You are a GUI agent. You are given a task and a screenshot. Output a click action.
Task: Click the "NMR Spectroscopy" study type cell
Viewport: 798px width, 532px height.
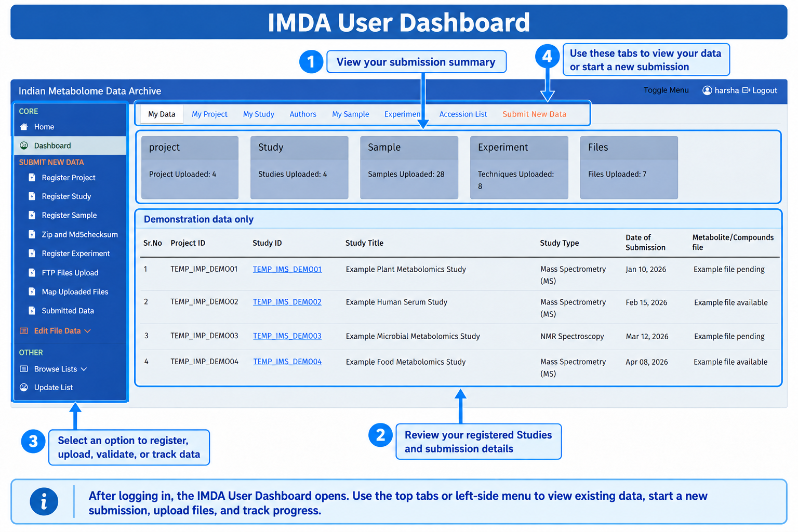point(572,336)
